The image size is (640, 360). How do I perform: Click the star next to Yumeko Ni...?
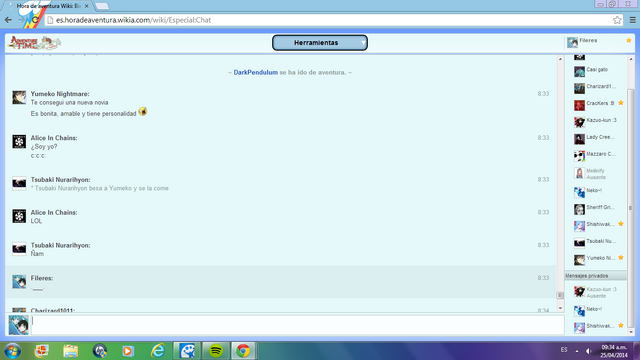pos(621,258)
